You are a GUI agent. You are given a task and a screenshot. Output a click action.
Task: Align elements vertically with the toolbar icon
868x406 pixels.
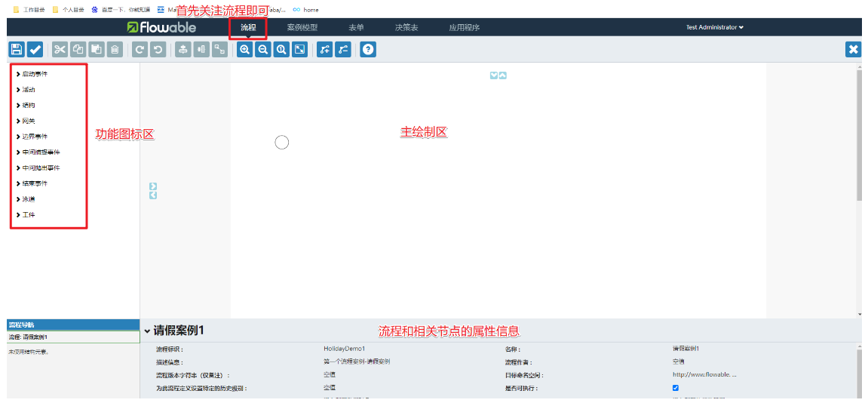[x=182, y=49]
